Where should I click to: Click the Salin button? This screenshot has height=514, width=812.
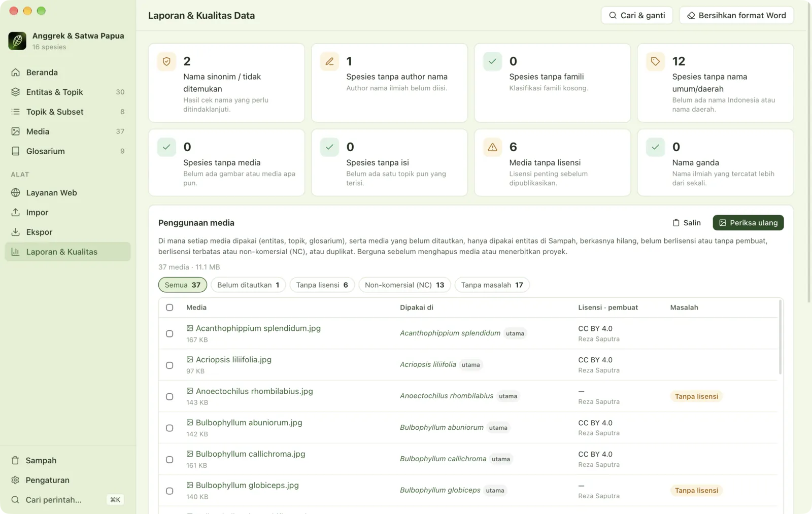pyautogui.click(x=687, y=223)
